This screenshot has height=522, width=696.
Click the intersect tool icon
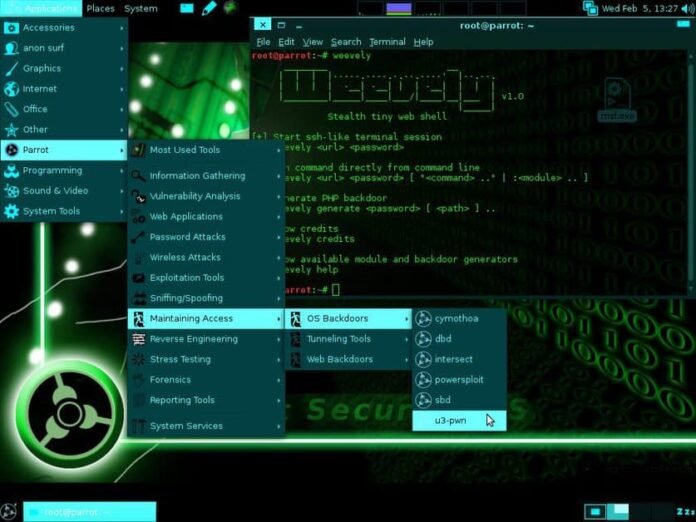423,359
